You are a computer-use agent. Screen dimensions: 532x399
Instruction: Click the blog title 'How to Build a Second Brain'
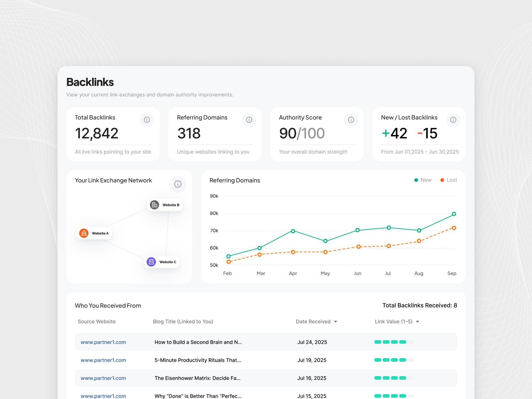tap(199, 342)
